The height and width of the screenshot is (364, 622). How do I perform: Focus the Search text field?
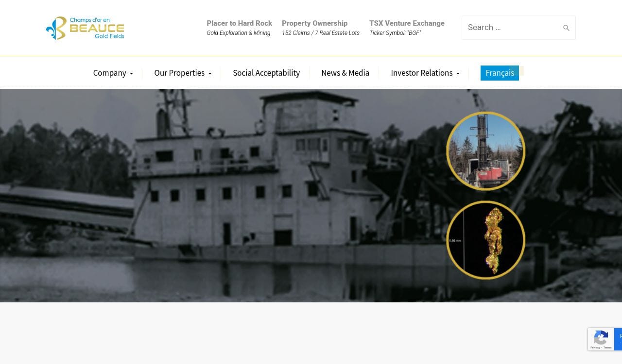click(x=510, y=28)
